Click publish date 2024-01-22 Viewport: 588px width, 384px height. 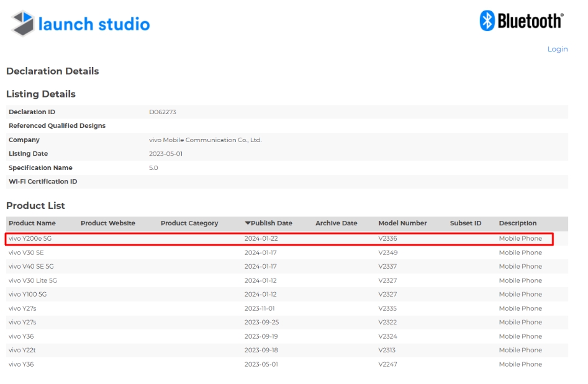pos(261,239)
